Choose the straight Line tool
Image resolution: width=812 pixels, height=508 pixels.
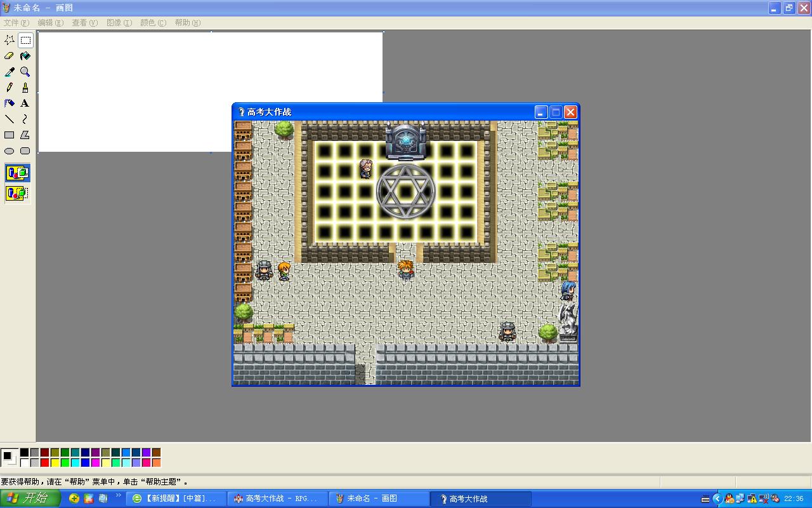10,119
